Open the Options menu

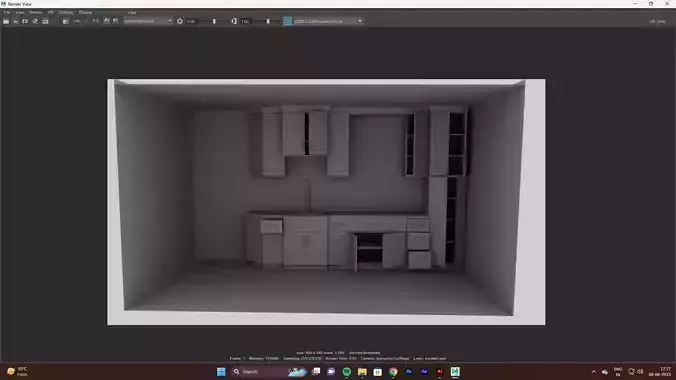tap(66, 13)
